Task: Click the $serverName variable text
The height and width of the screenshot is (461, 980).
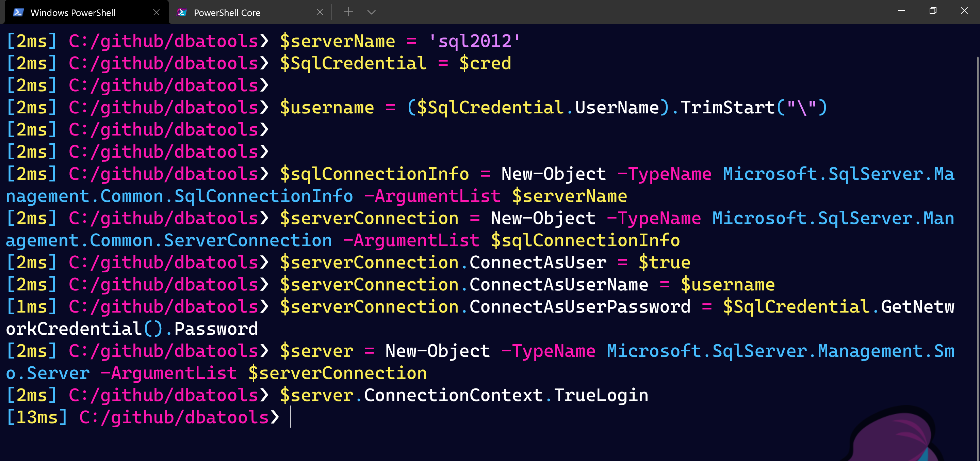Action: (x=337, y=41)
